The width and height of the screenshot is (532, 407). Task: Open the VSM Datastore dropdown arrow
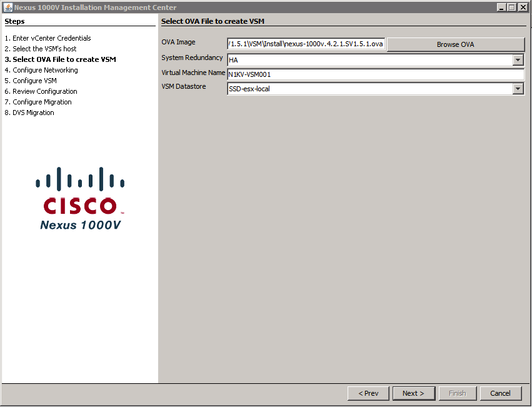[518, 89]
